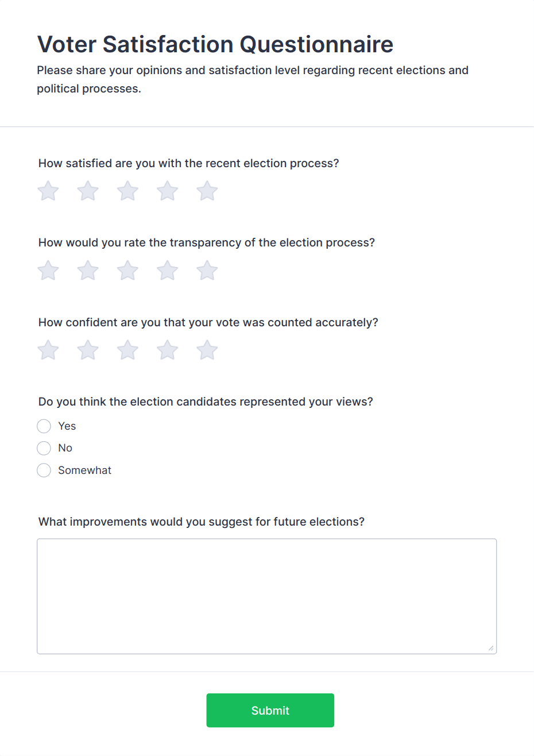Rate vote accuracy confidence five stars
This screenshot has height=756, width=534.
(207, 350)
